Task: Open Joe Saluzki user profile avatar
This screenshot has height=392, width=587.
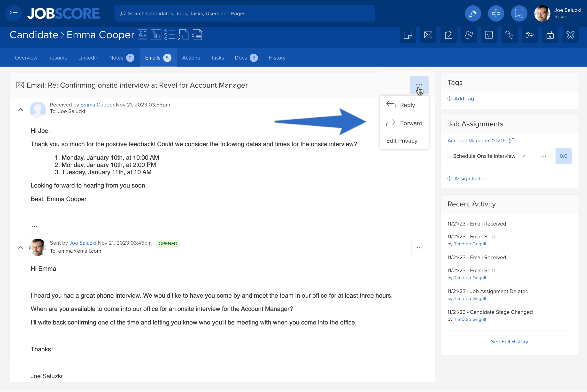Action: [x=542, y=13]
